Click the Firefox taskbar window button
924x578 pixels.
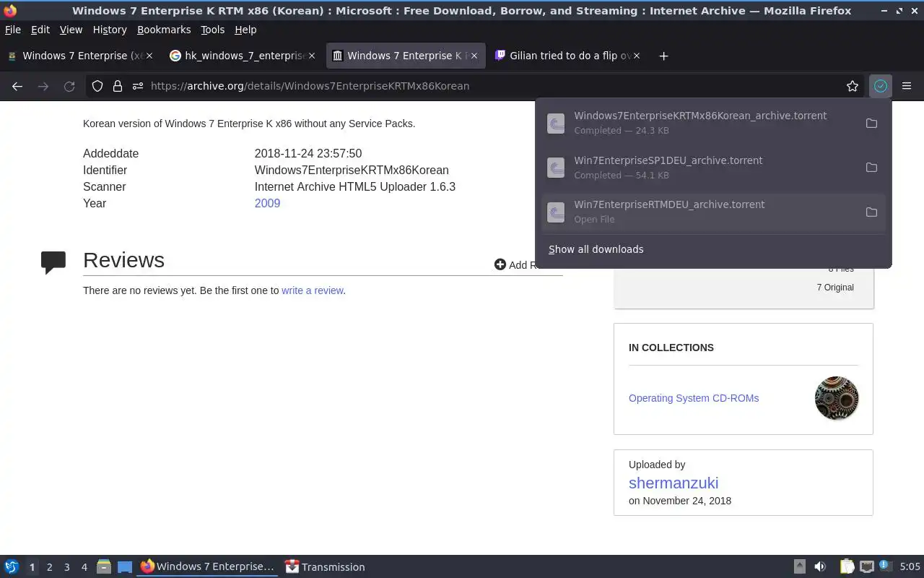[x=208, y=567]
